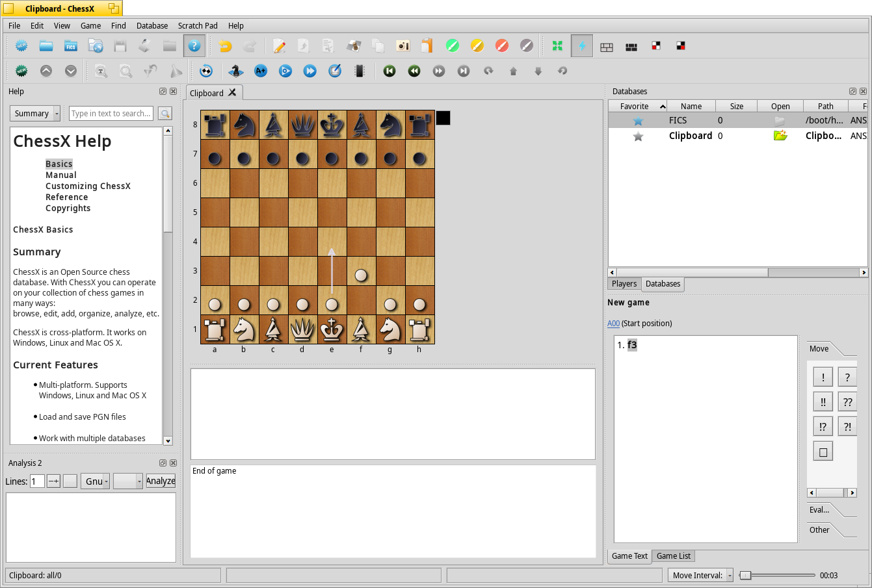Click the gray up-chevron circle icon
This screenshot has width=872, height=588.
click(46, 71)
